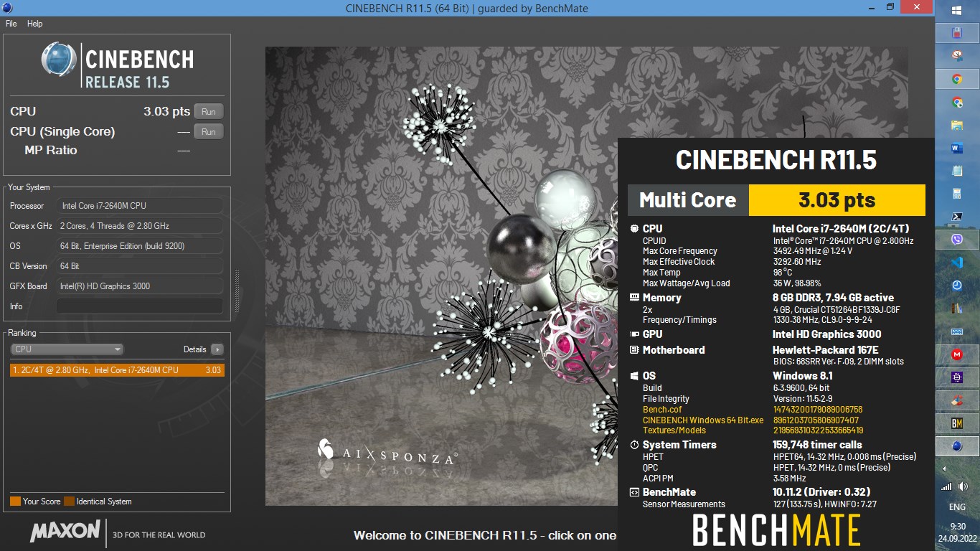Open the volume speaker tray icon

[x=961, y=486]
